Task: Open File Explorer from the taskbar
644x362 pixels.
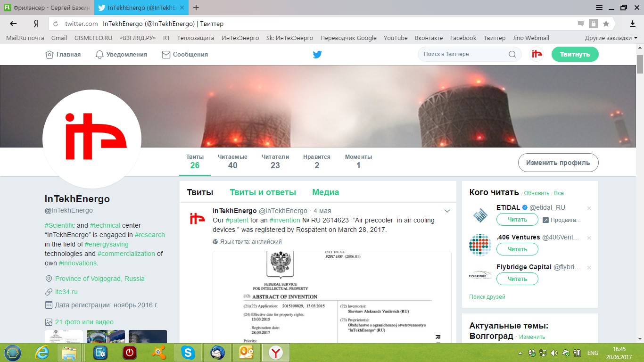Action: (x=70, y=353)
